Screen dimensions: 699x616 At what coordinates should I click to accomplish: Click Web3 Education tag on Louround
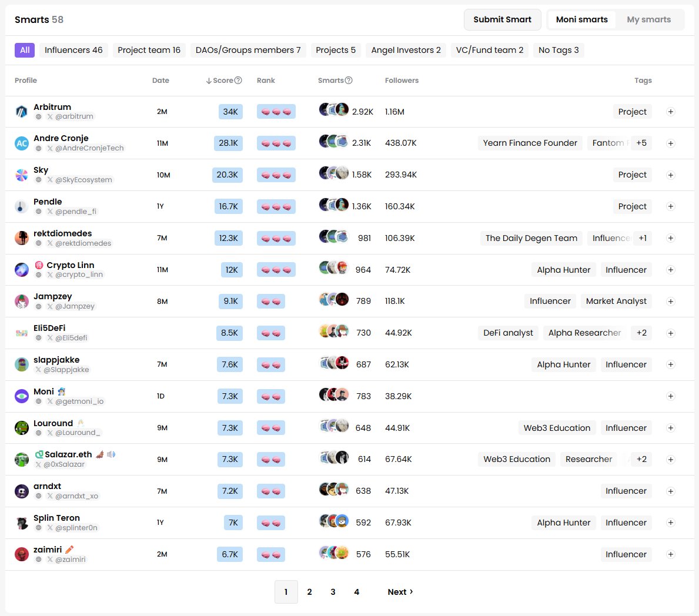(x=557, y=428)
